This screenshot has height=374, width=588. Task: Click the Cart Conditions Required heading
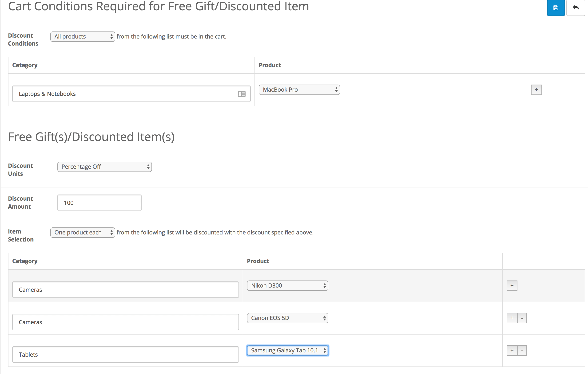click(158, 6)
